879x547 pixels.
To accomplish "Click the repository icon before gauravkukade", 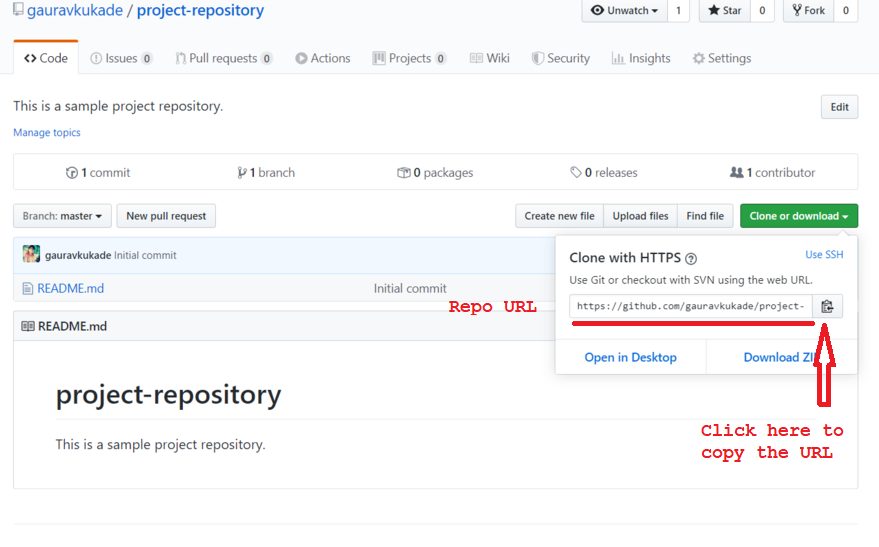I will (x=18, y=9).
